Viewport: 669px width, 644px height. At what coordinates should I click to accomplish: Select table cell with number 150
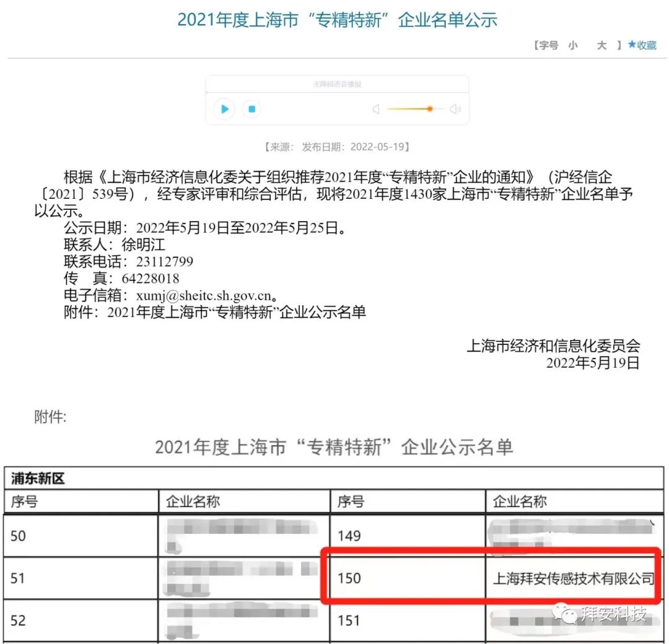pos(349,578)
